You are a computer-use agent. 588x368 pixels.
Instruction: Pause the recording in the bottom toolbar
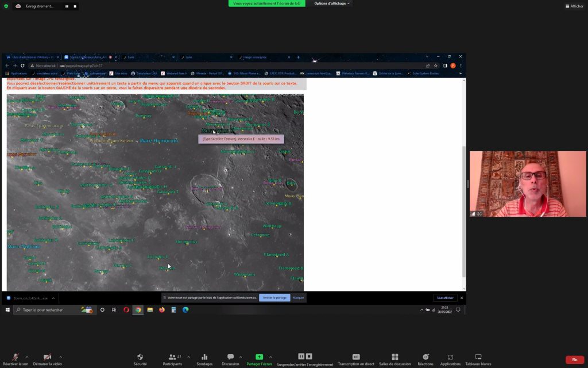[x=301, y=356]
